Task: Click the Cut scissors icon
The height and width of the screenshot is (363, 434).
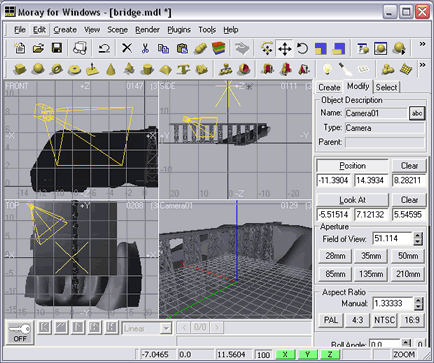Action: point(145,48)
